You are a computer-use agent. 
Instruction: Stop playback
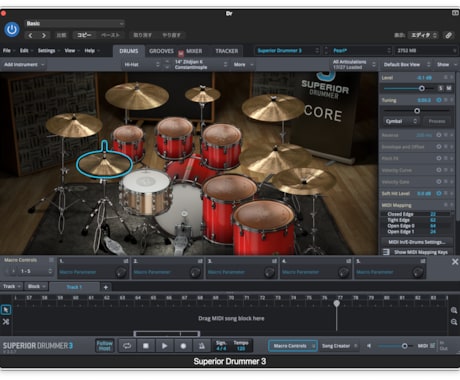point(146,346)
